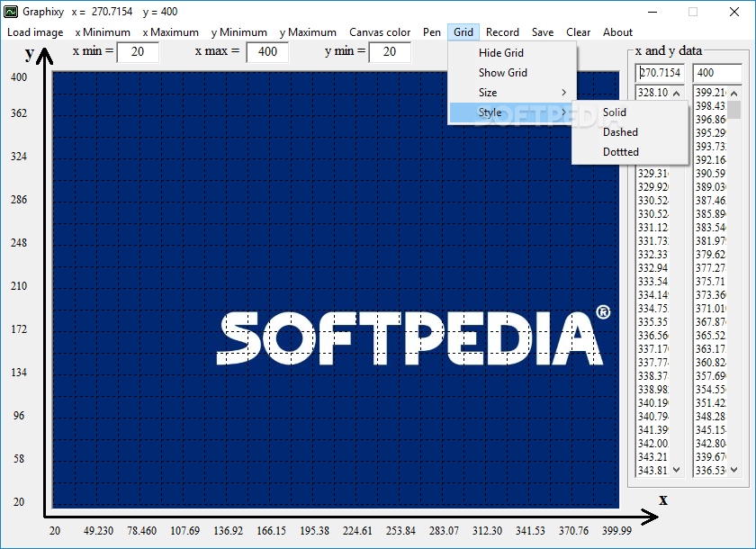This screenshot has width=756, height=549.
Task: Select x value 332.94 in list
Action: tap(653, 268)
